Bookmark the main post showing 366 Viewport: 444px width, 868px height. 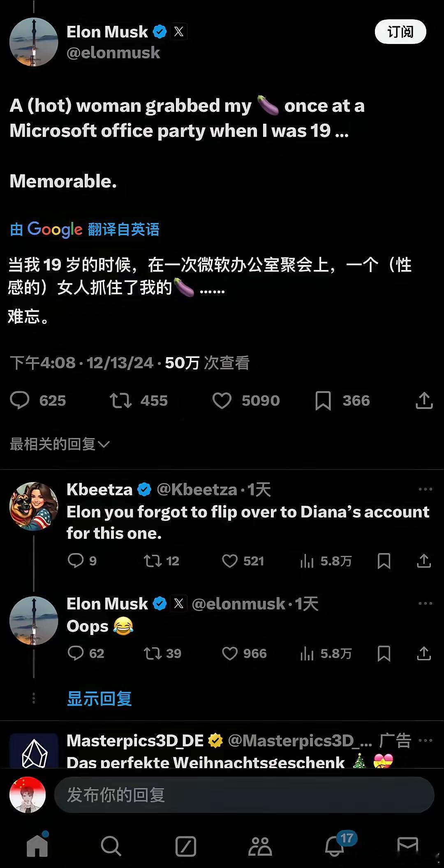[323, 401]
